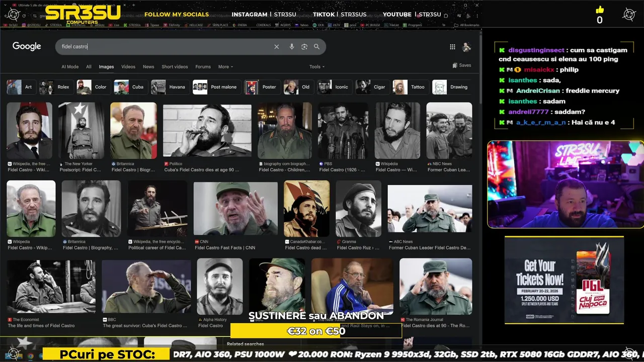Click chat username 'misaickx'
The width and height of the screenshot is (644, 362).
click(539, 70)
